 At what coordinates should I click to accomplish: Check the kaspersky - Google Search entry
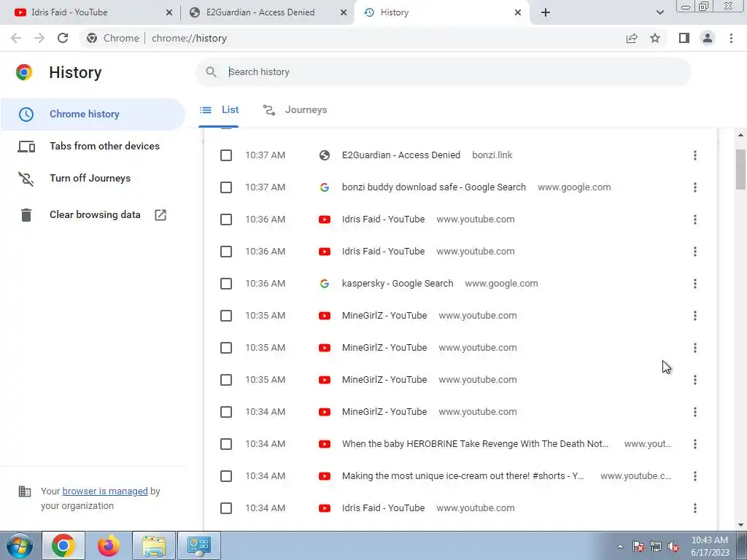click(x=226, y=284)
